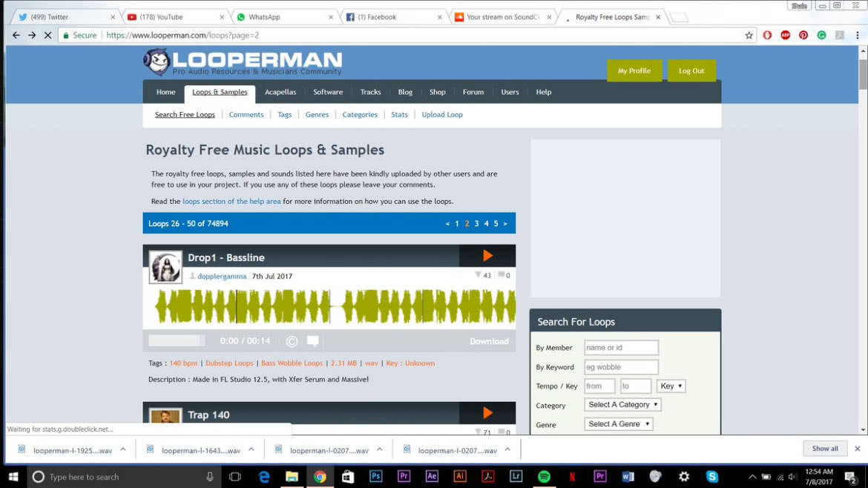The width and height of the screenshot is (868, 488).
Task: Open options for looperman-l-1643 download
Action: click(x=251, y=450)
